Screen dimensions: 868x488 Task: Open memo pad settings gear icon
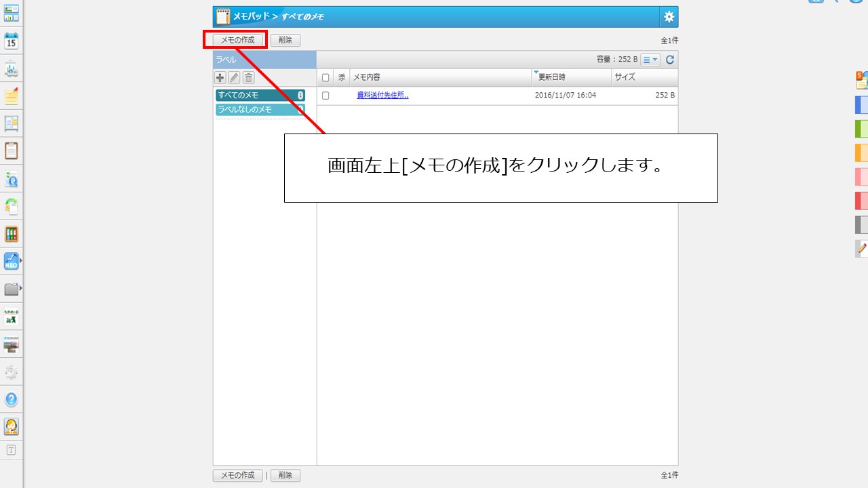[669, 17]
